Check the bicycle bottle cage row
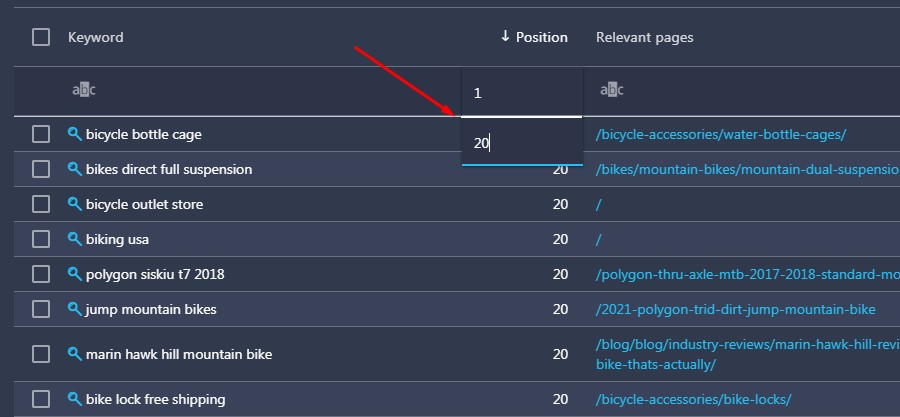Image resolution: width=900 pixels, height=417 pixels. tap(41, 135)
